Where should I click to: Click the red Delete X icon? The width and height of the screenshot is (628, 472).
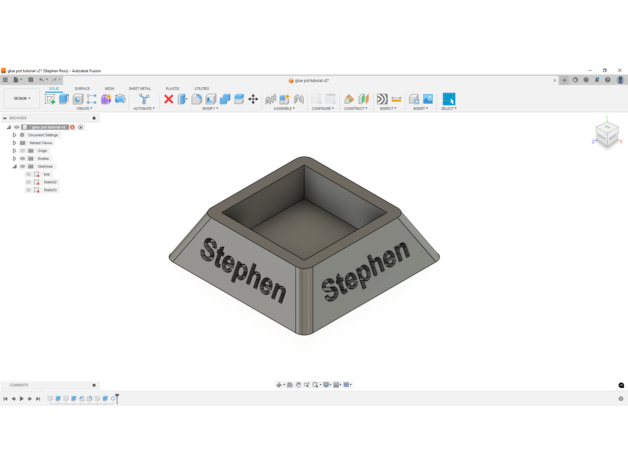coord(169,99)
